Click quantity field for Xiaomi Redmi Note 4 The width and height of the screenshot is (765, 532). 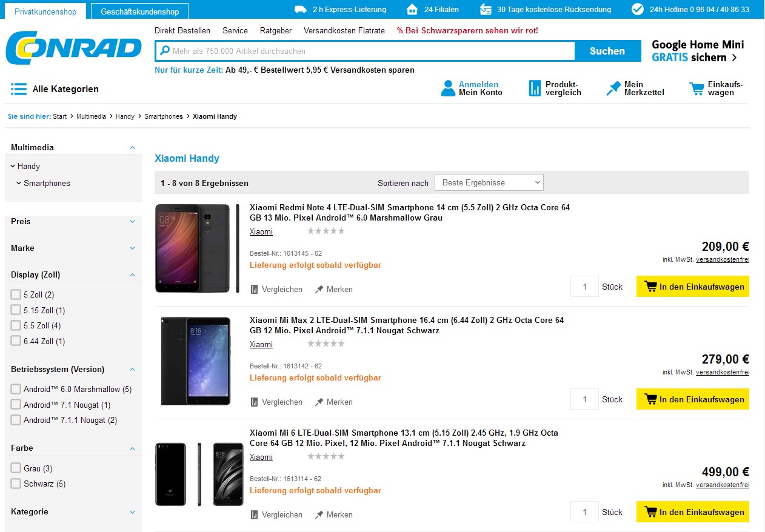584,287
